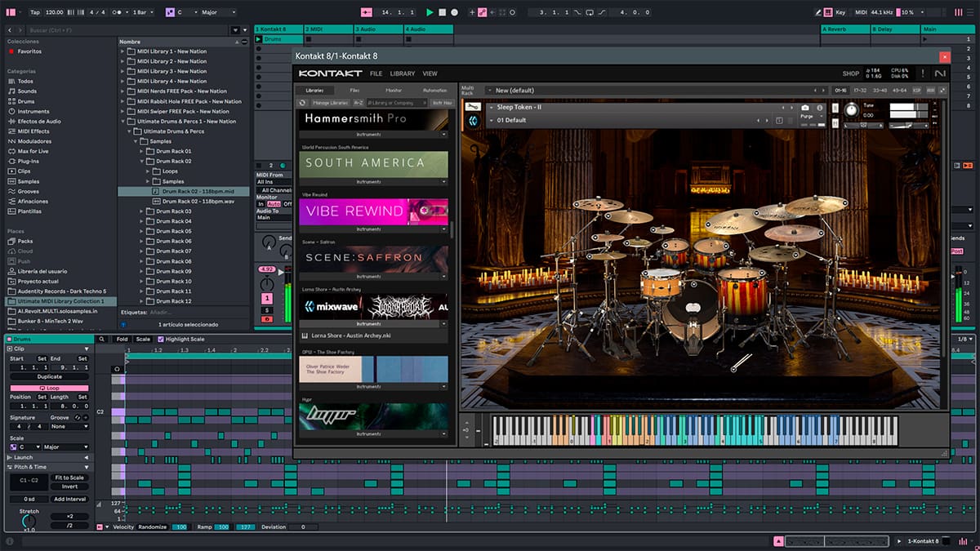Select Drum Rack 02 - 118bpm.mid file

click(x=185, y=191)
